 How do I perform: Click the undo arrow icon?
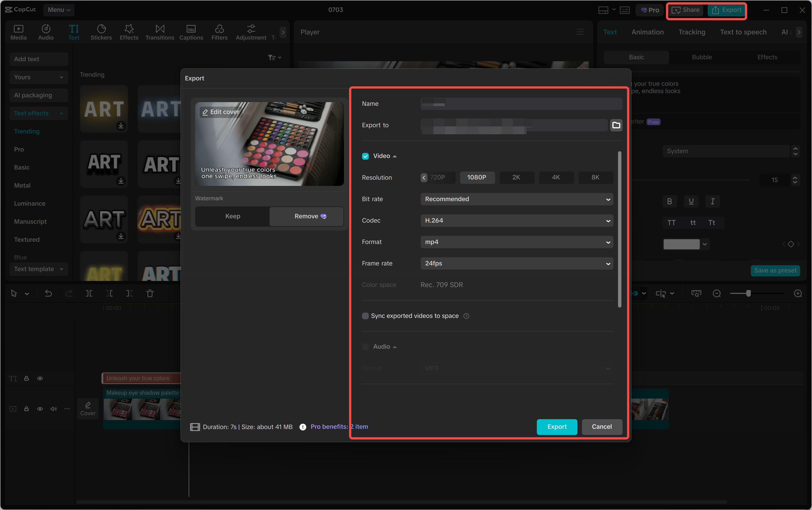pos(48,293)
